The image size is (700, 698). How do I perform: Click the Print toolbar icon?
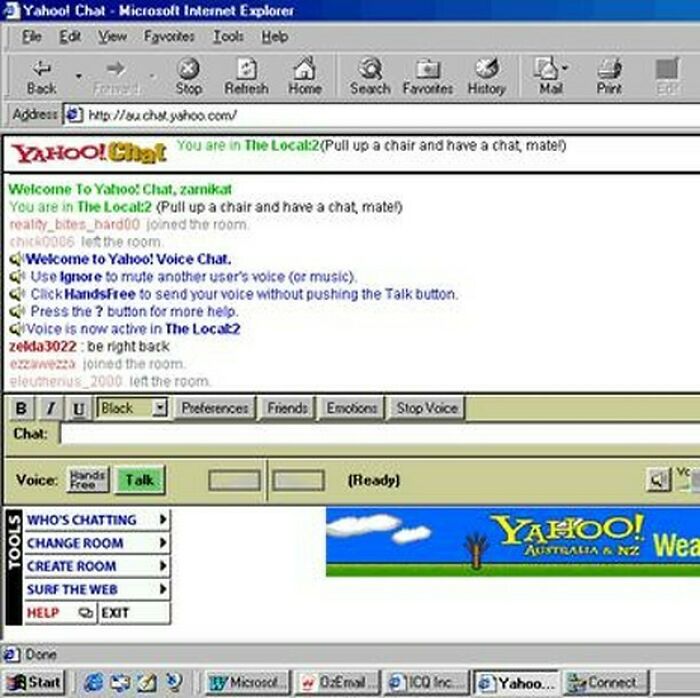609,75
